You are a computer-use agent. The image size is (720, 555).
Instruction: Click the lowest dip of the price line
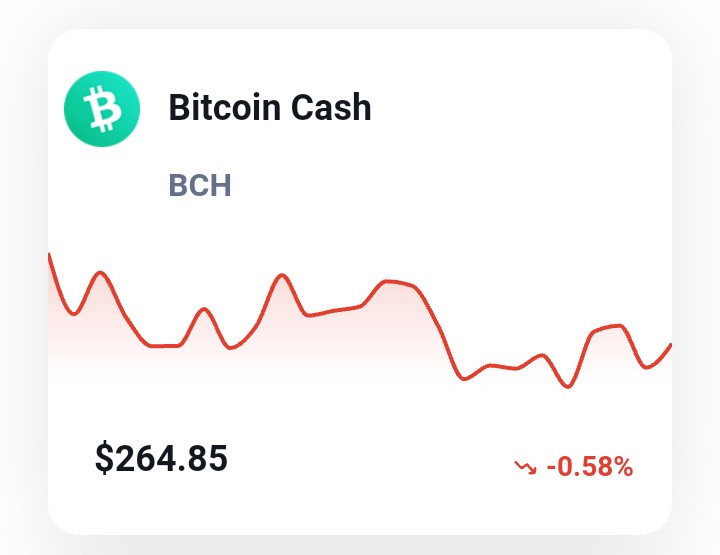(x=568, y=386)
